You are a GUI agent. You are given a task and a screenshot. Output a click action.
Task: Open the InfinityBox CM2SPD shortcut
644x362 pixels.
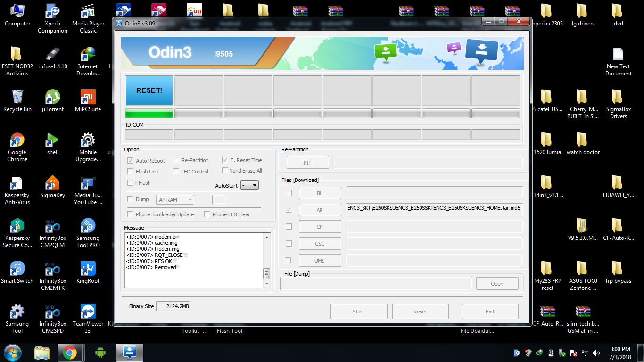point(53,319)
